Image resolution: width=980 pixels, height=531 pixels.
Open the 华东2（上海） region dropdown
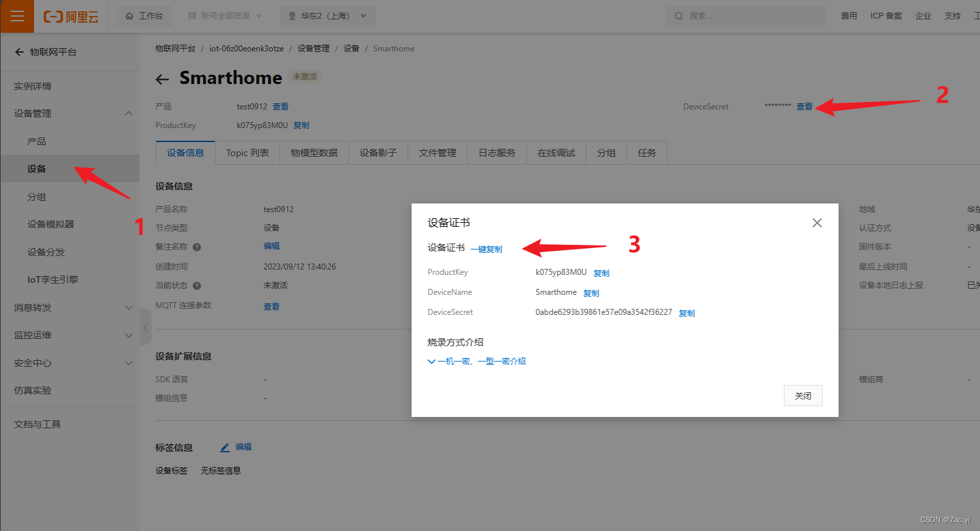click(328, 16)
